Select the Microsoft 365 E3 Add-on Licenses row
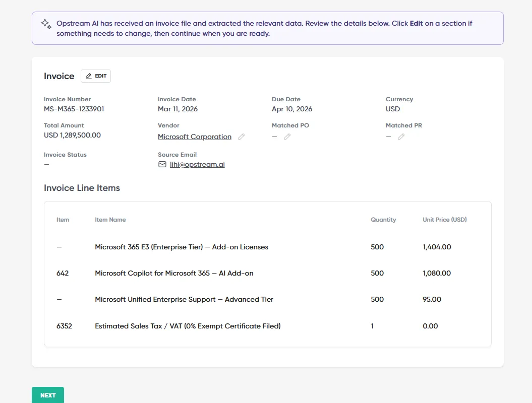 click(x=267, y=247)
